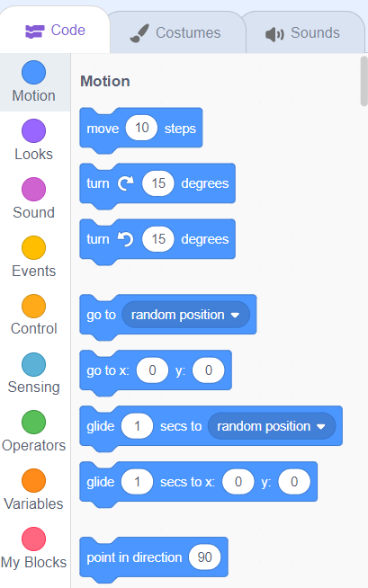Choose the magenta Sound category circle
Viewport: 368px width, 588px height.
click(x=34, y=190)
